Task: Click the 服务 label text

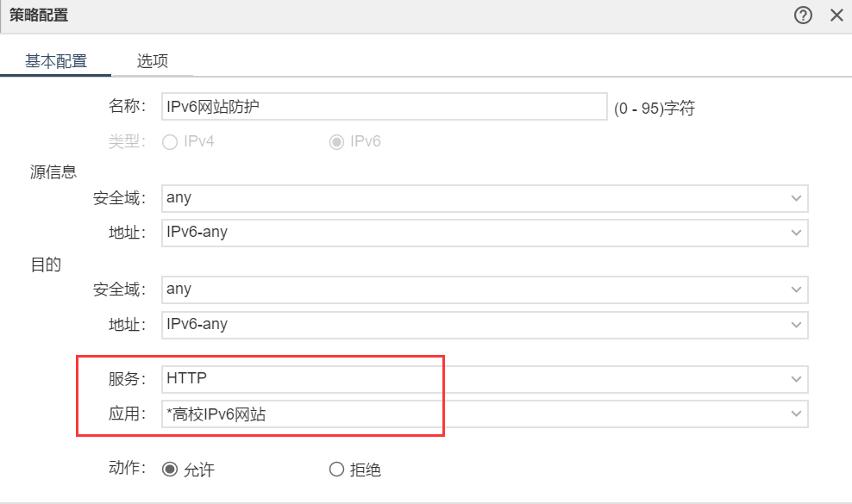Action: (x=127, y=379)
